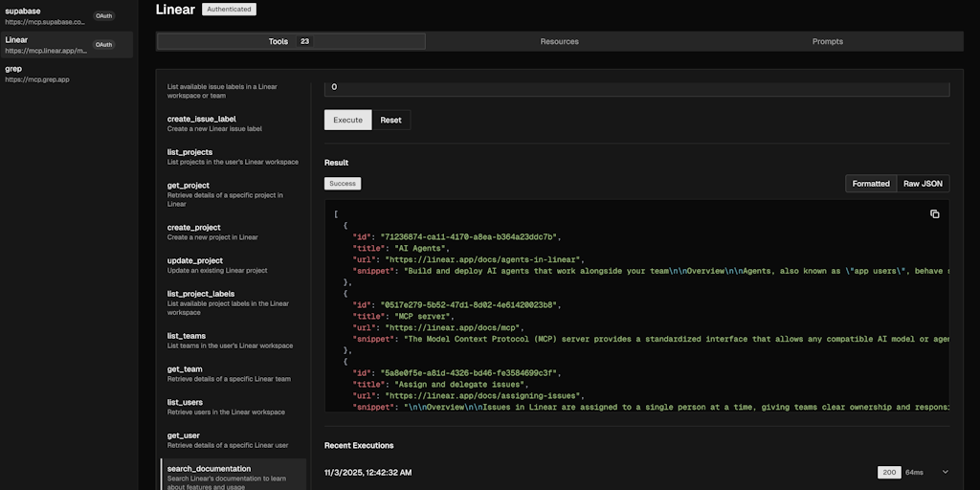Expand the recent execution entry chevron

tap(946, 472)
